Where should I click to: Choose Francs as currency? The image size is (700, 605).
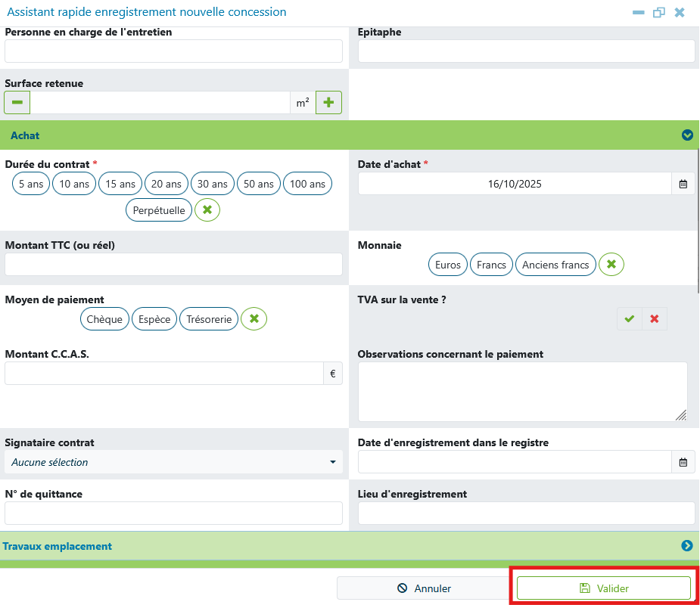pyautogui.click(x=491, y=265)
